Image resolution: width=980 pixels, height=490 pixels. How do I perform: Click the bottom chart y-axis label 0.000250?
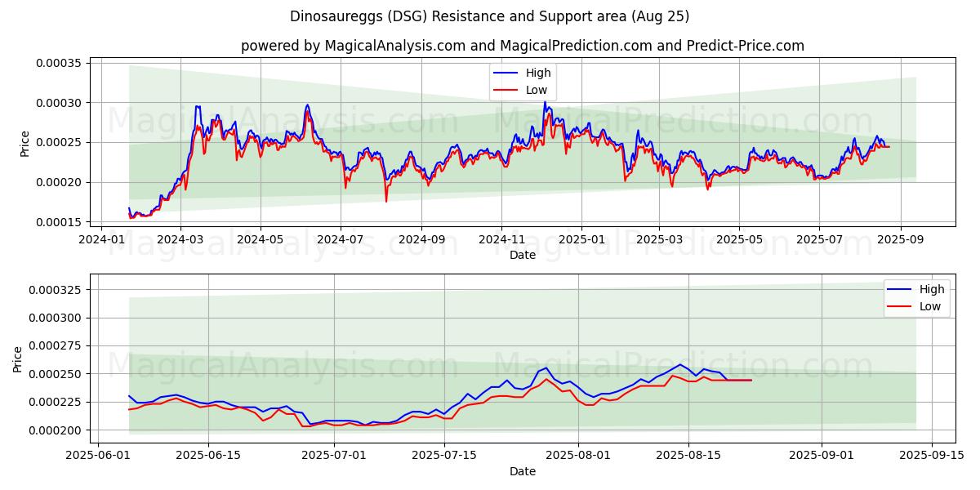tap(56, 374)
